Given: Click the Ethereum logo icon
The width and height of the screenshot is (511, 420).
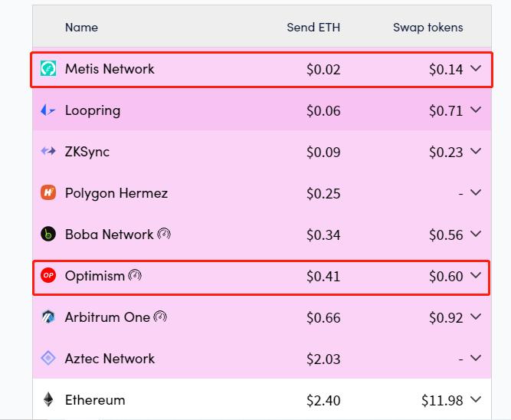Looking at the screenshot, I should point(48,399).
